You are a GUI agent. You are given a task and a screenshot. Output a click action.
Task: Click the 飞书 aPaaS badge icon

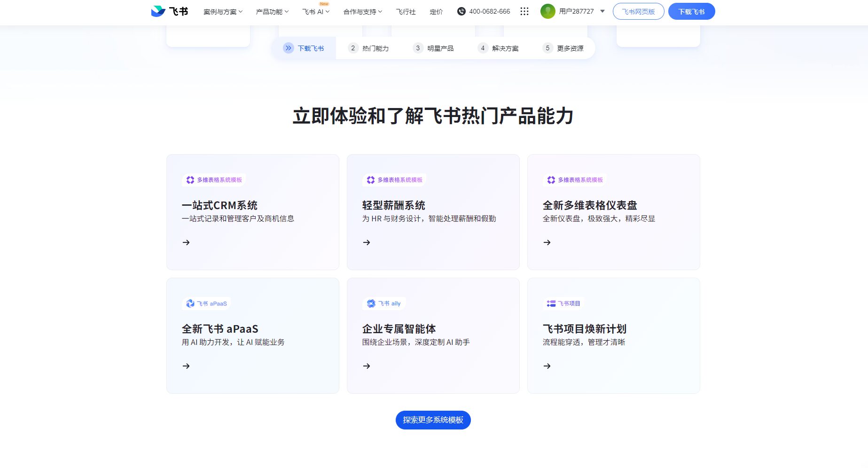[x=190, y=304]
